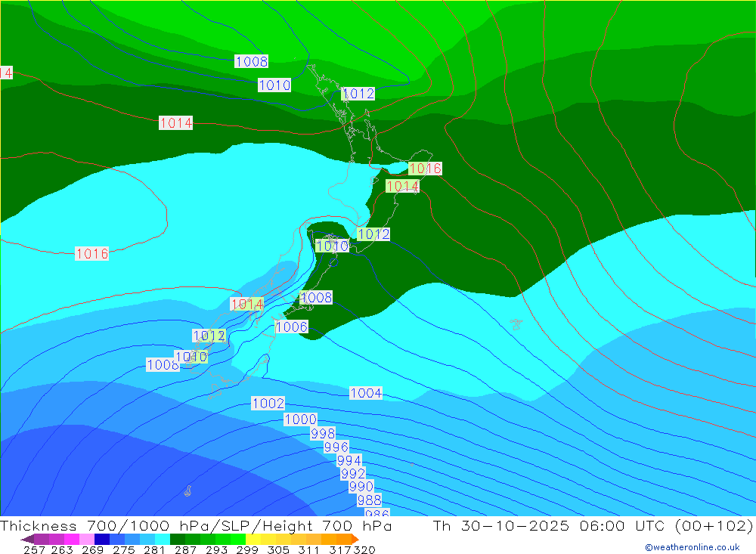
Task: Click the 1012 label near Wellington
Action: (373, 234)
